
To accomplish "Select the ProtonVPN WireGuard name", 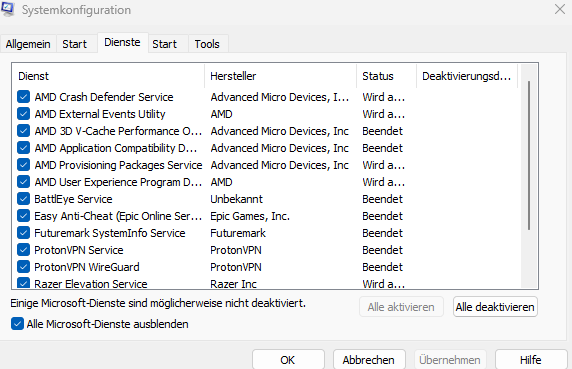I will click(87, 267).
